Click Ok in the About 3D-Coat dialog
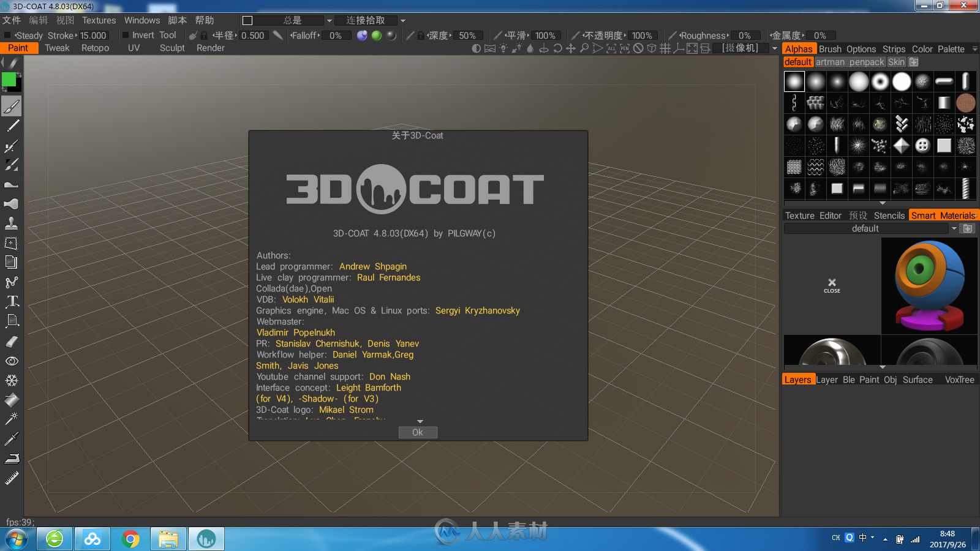Image resolution: width=980 pixels, height=551 pixels. (418, 432)
